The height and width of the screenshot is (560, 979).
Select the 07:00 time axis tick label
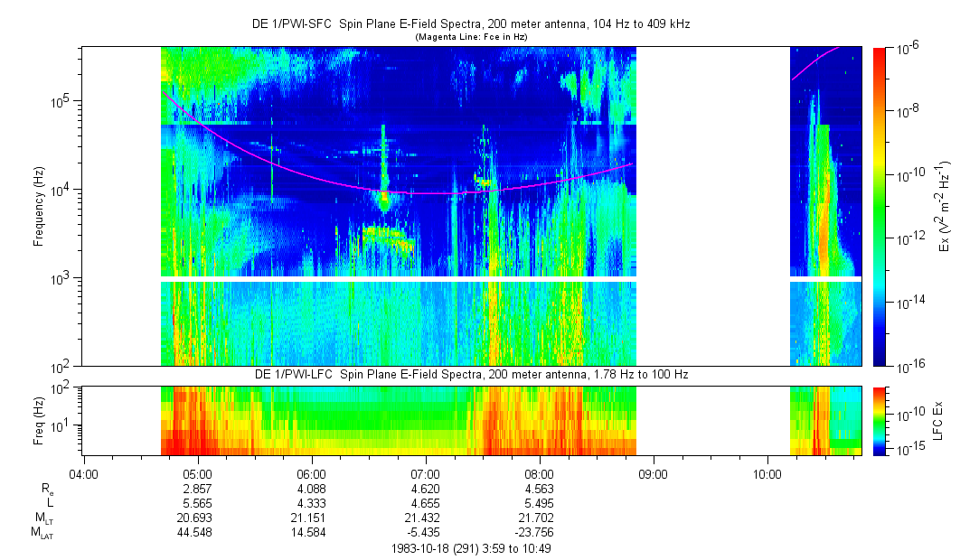coord(425,472)
